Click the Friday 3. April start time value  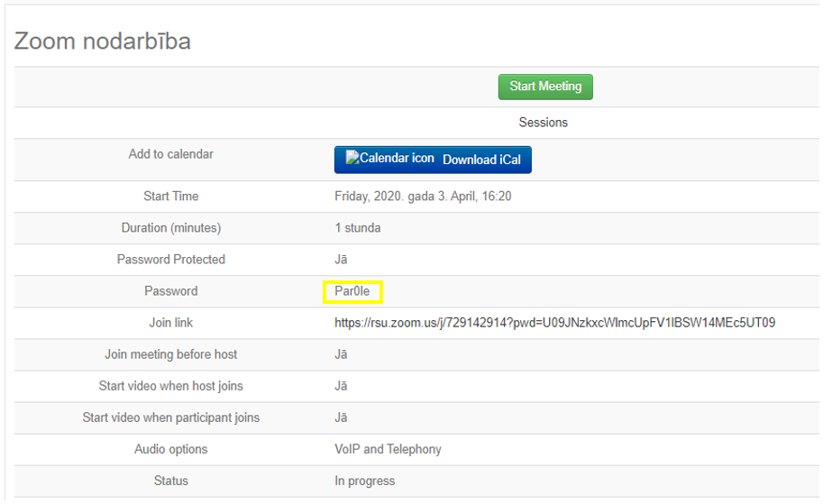pyautogui.click(x=423, y=197)
